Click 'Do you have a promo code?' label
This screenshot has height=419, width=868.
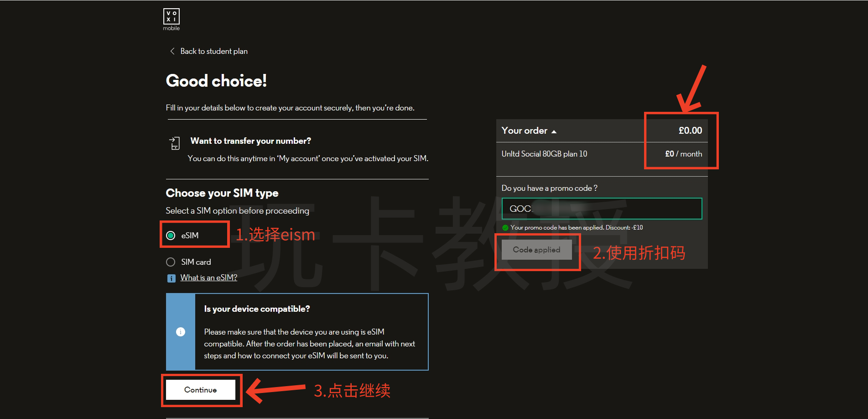(x=549, y=188)
